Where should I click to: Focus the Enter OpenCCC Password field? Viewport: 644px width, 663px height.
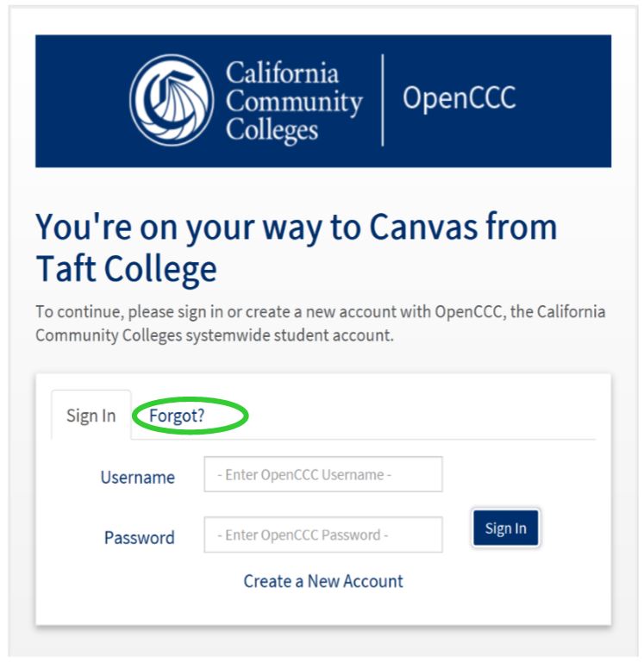[x=322, y=535]
